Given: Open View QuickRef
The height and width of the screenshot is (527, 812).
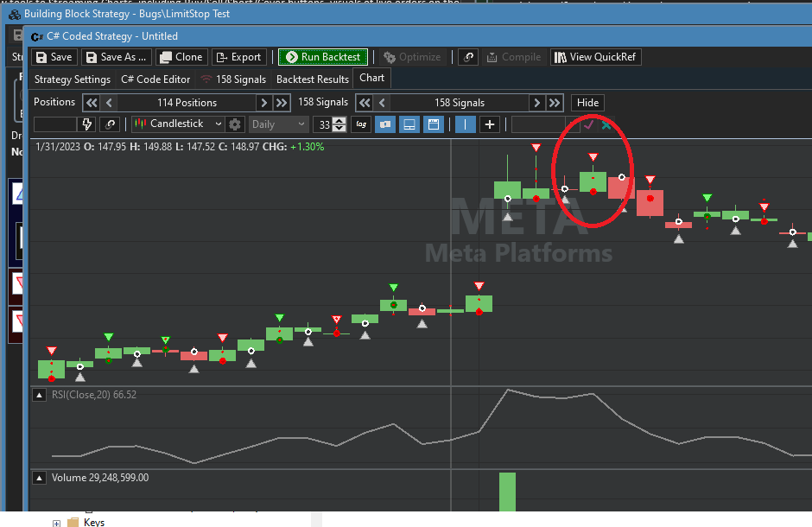Looking at the screenshot, I should pyautogui.click(x=595, y=57).
